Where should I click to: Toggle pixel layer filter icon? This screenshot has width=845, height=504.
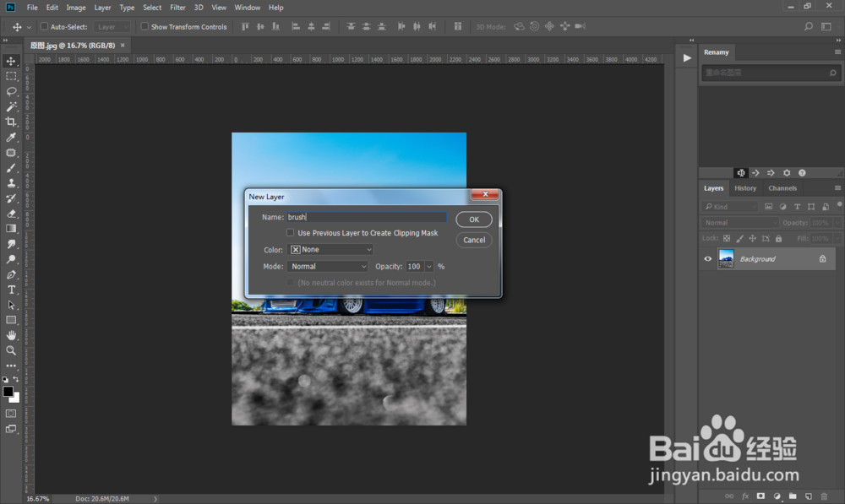pyautogui.click(x=768, y=207)
